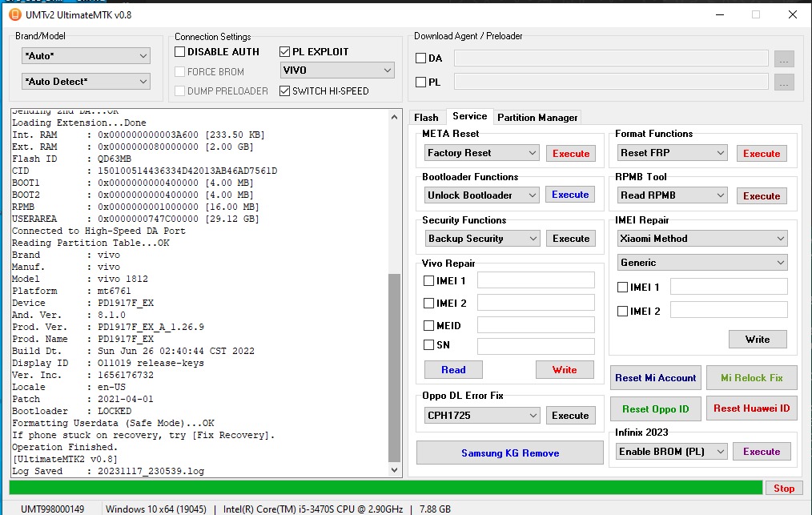Screen dimensions: 812x515
Task: Expand the VIVO exploit type dropdown
Action: (337, 70)
